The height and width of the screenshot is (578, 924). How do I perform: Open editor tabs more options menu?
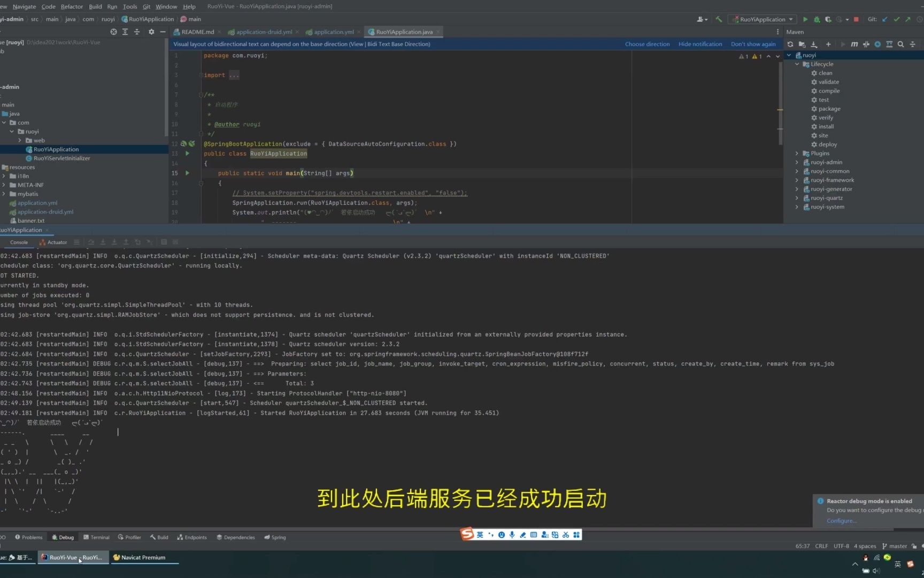coord(777,32)
